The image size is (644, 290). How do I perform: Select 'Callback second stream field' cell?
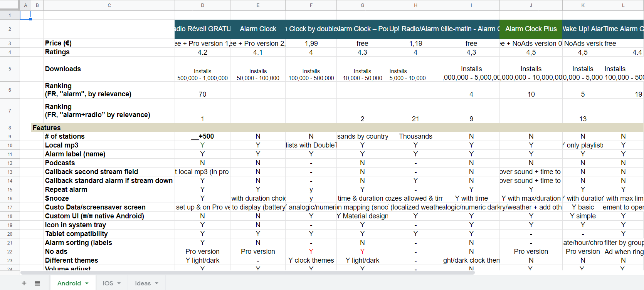click(109, 172)
